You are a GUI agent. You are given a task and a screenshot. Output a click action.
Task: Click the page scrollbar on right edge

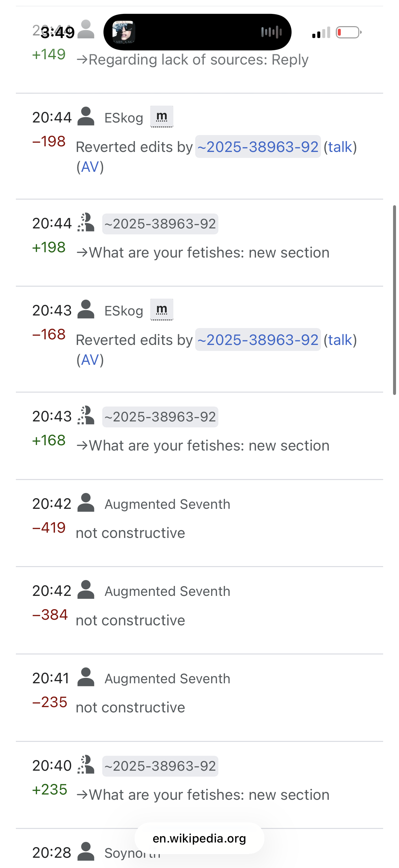[394, 300]
